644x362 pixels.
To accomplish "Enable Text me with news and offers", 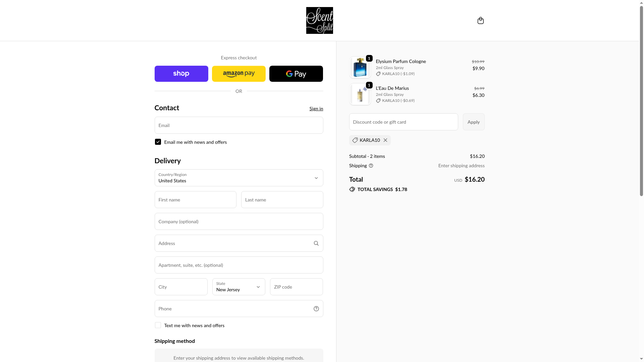I will coord(158,325).
